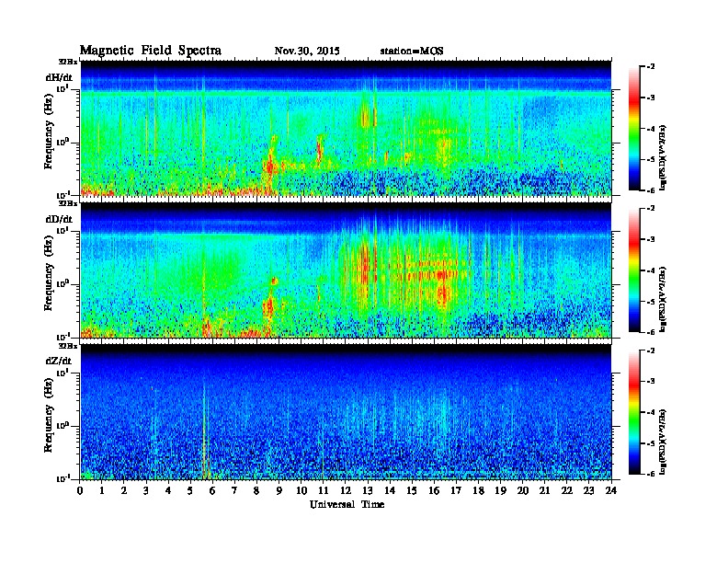Click the -5 tick on dD/dt color bar

tap(651, 302)
